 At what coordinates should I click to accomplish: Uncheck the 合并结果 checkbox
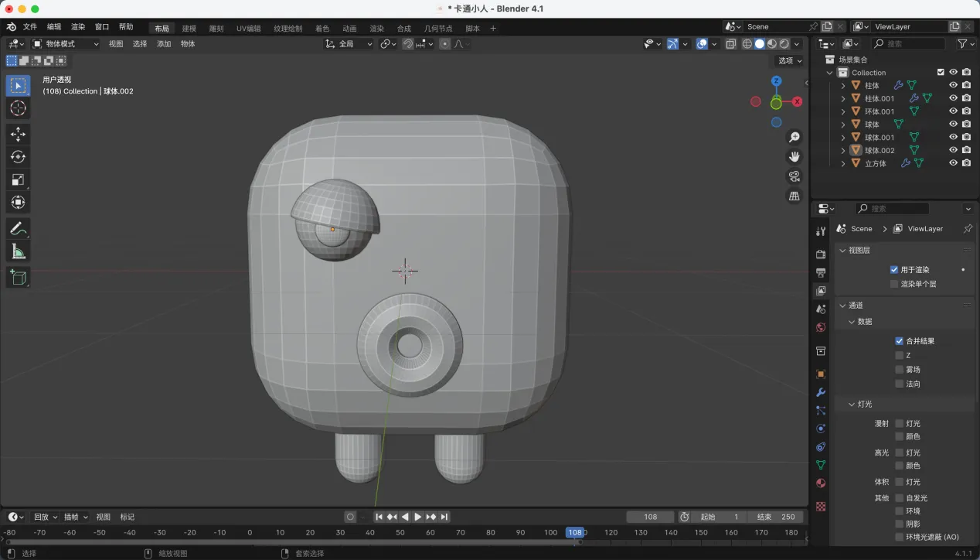899,341
